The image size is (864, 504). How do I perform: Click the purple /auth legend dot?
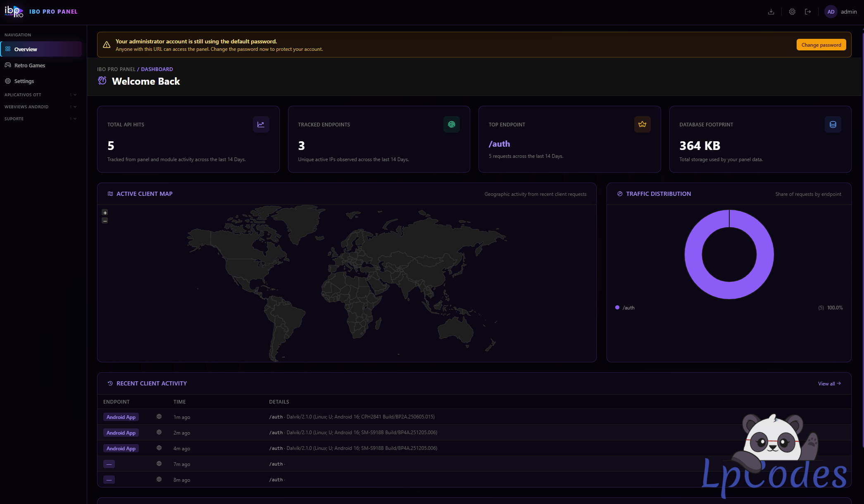(617, 307)
